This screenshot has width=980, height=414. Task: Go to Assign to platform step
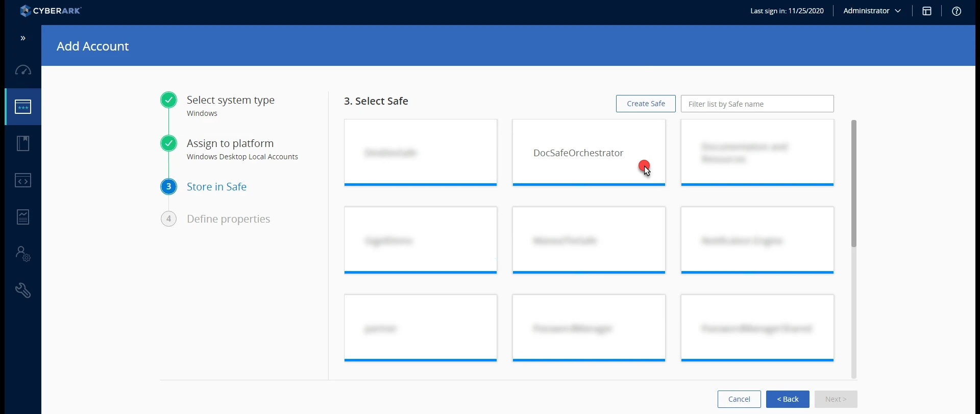pos(230,143)
